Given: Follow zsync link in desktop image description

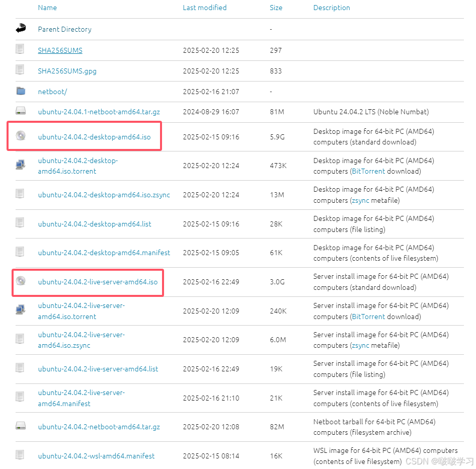Looking at the screenshot, I should tap(360, 200).
